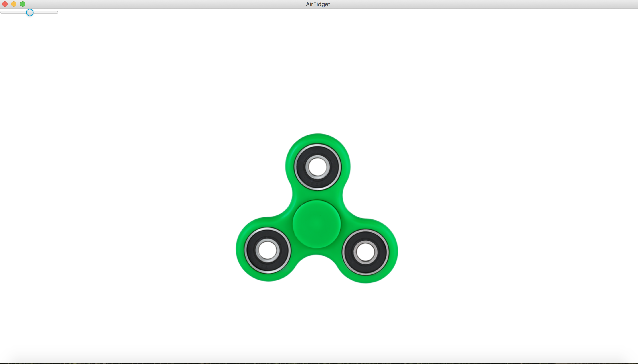The image size is (638, 364).
Task: Click the AirFidget window title text
Action: point(318,4)
